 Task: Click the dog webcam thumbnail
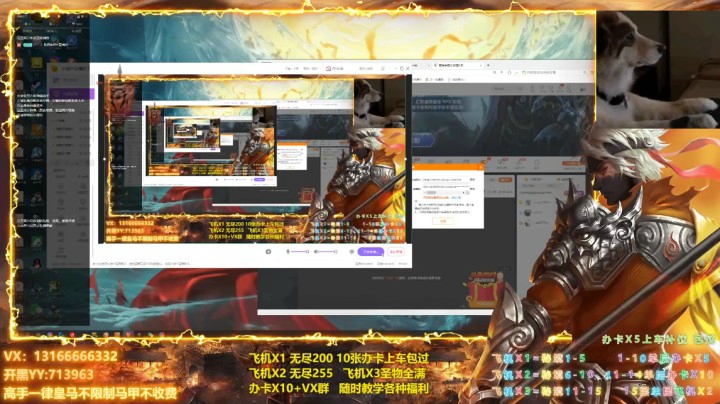click(x=658, y=69)
